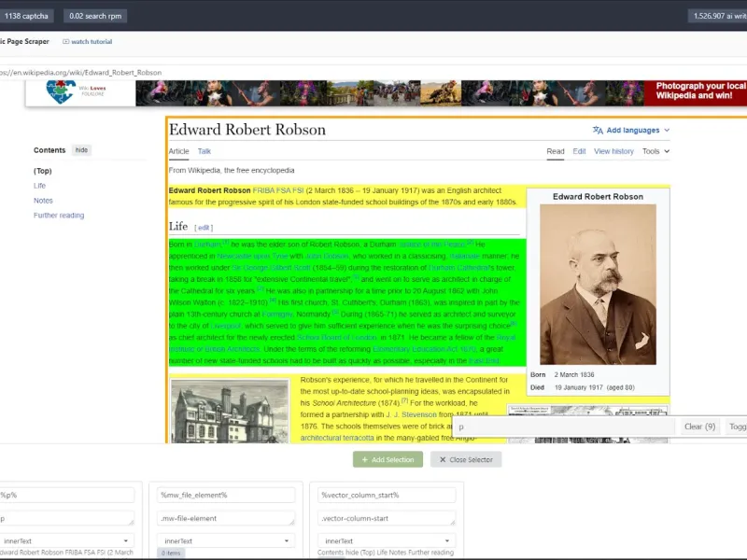Open innerText dropdown under .mw-file-element
The width and height of the screenshot is (747, 560).
[226, 541]
